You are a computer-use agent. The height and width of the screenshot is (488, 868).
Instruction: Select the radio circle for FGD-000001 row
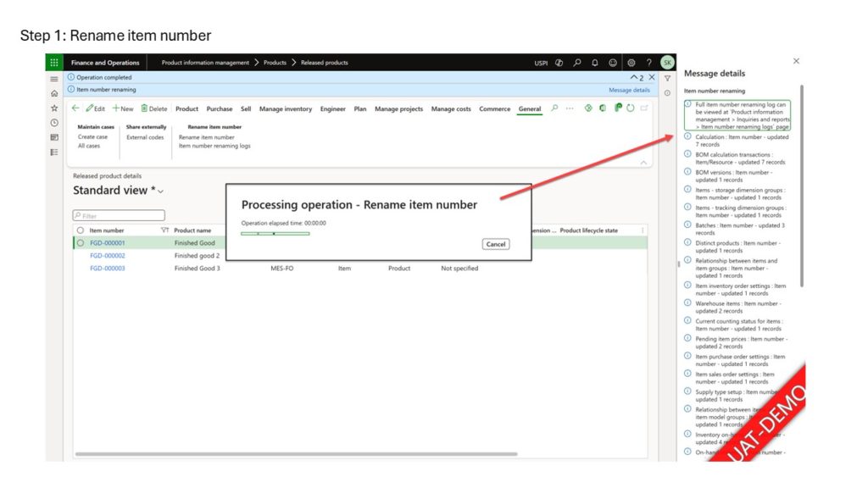[81, 243]
